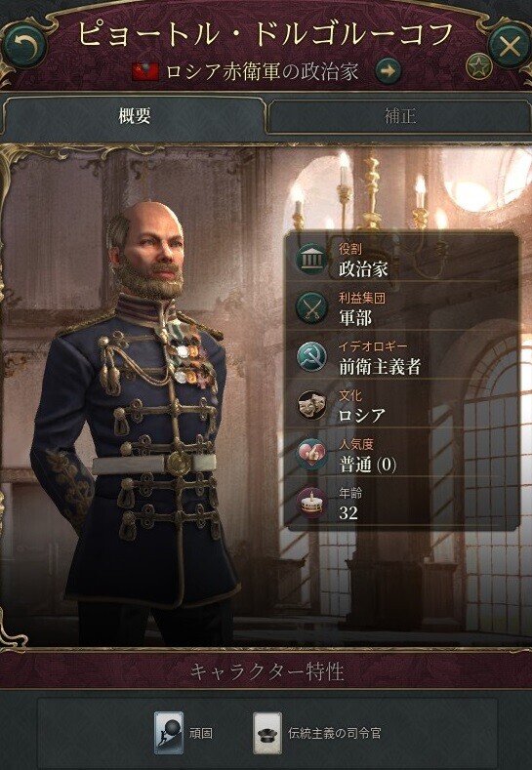Screen dimensions: 532x770
Task: Click the red flag of ロシア赤衛軍
Action: point(145,71)
